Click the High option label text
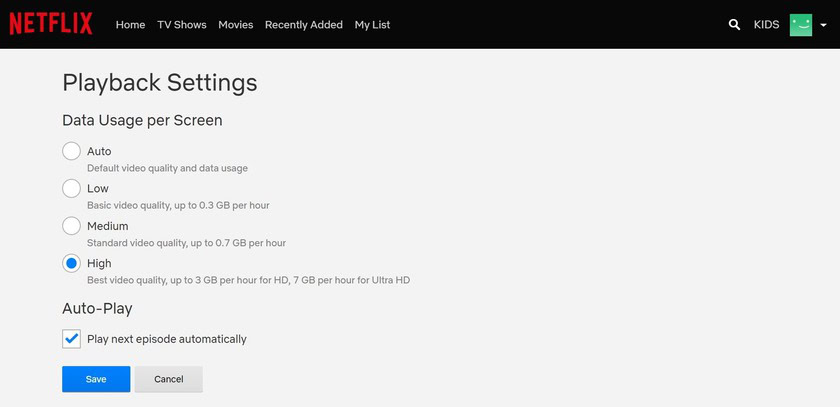Viewport: 840px width, 407px height. 99,263
